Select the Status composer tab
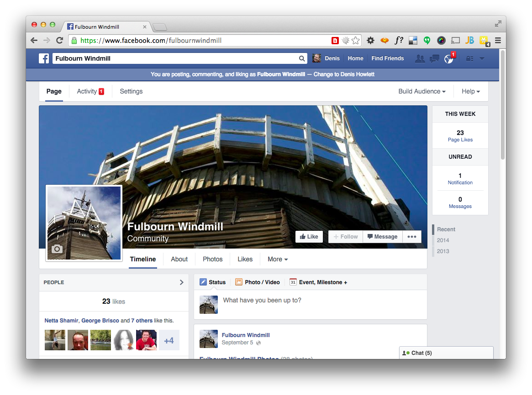532x395 pixels. coord(213,282)
